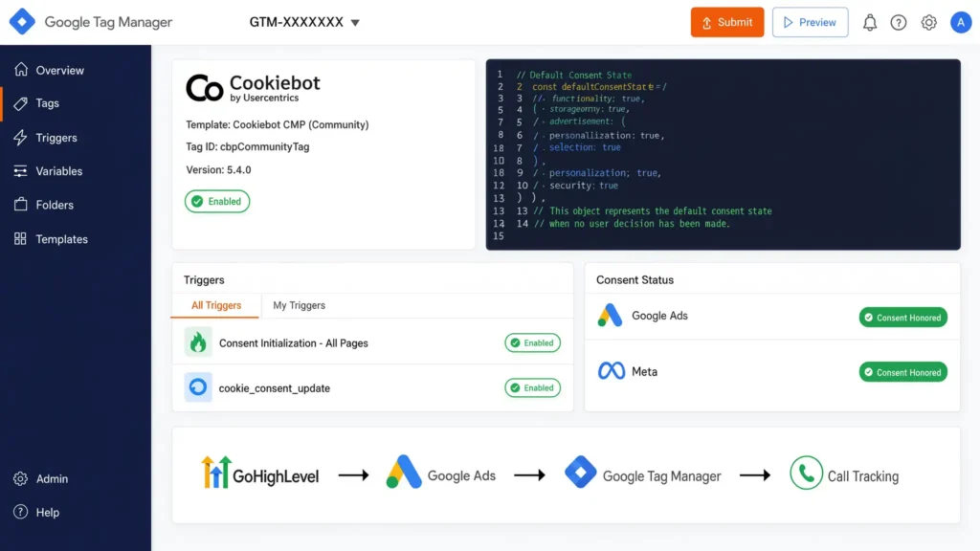The image size is (980, 551).
Task: Click the Tag ID: cbpCommunityTag text
Action: click(248, 146)
